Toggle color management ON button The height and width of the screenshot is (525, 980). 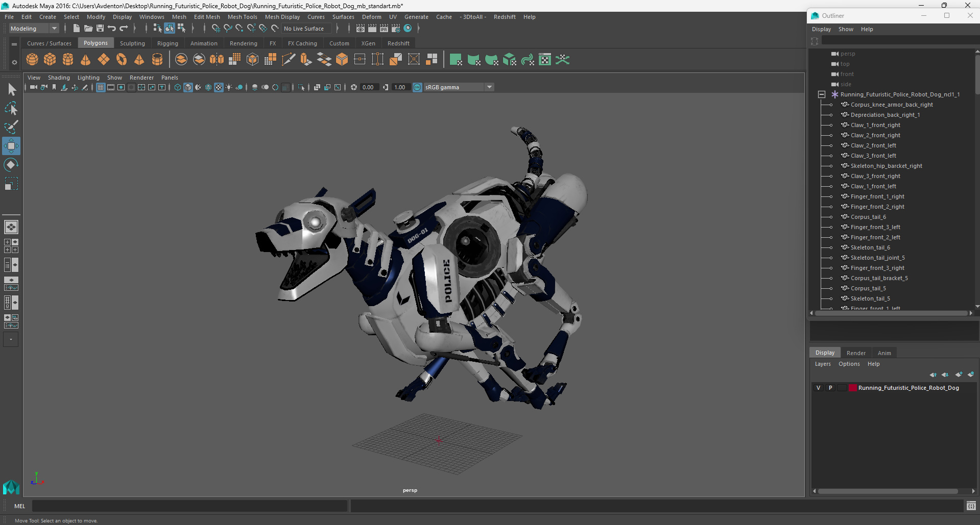tap(417, 87)
